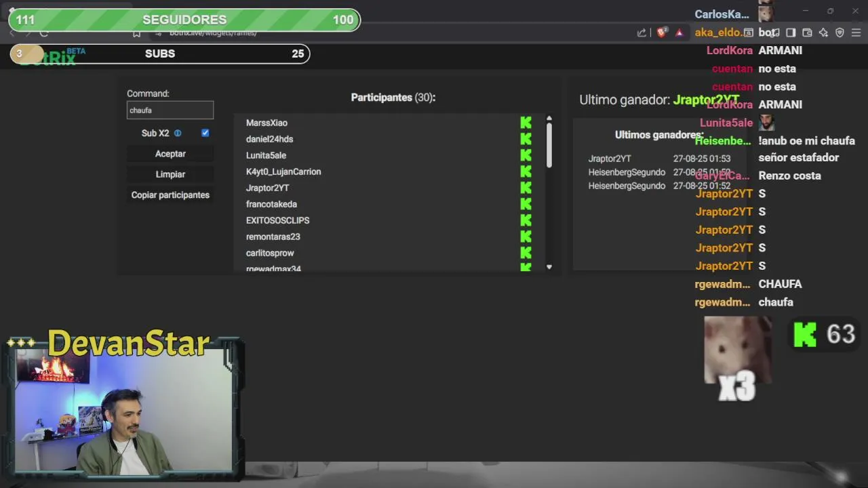
Task: Click the participants list scroll-up arrow
Action: click(549, 119)
